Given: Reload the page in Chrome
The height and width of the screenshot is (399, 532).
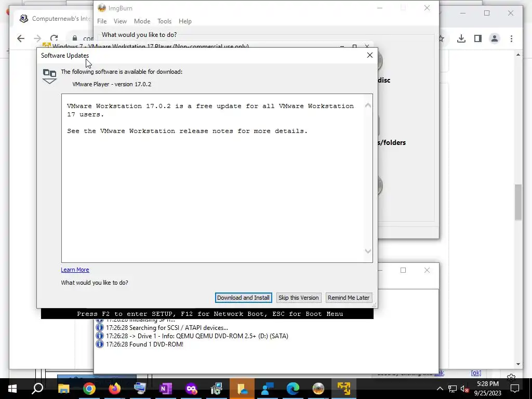Looking at the screenshot, I should click(54, 38).
